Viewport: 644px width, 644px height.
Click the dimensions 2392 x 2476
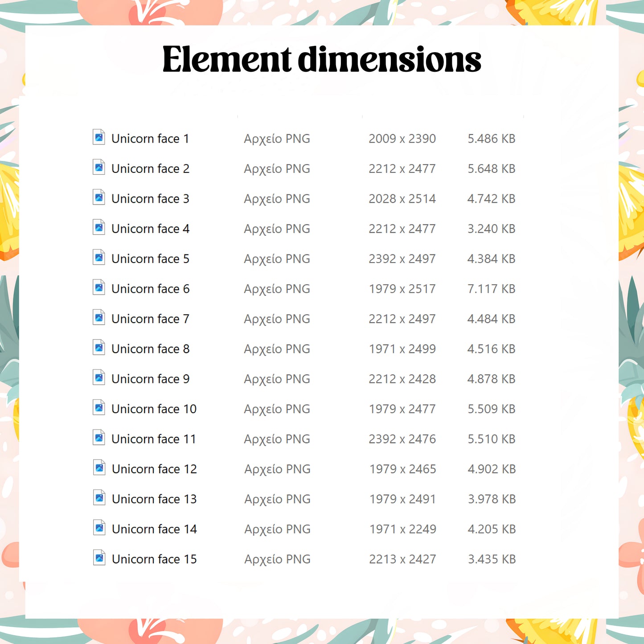click(x=402, y=439)
